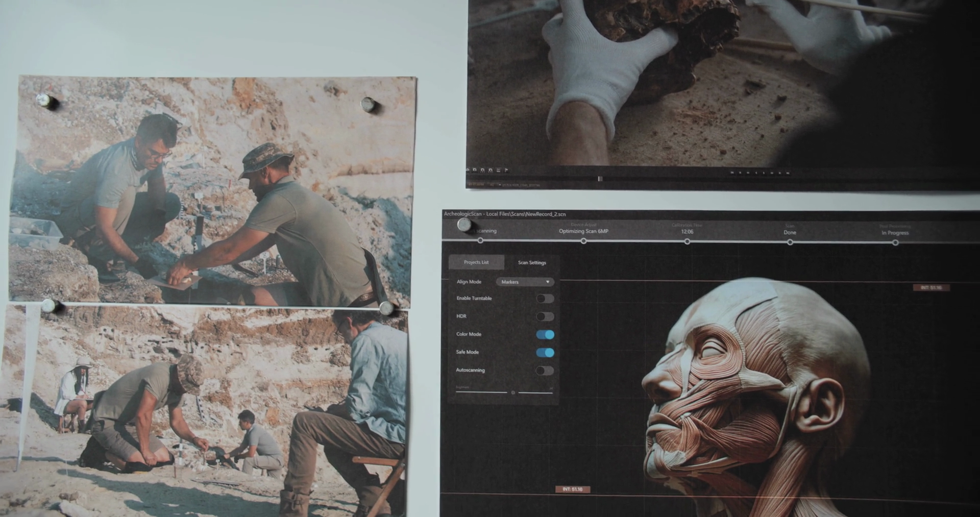
Task: Enable the Autoscanning toggle
Action: point(545,371)
